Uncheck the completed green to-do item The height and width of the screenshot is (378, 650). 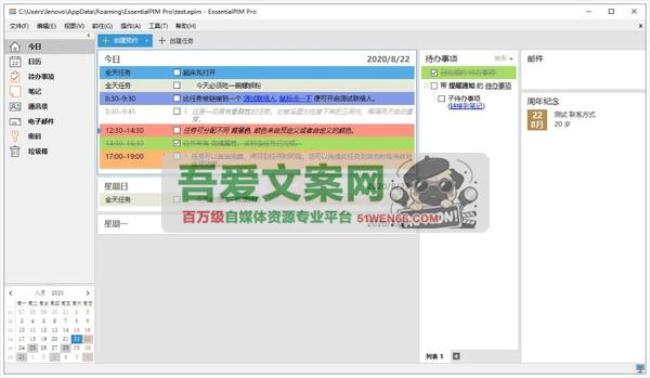pos(434,73)
